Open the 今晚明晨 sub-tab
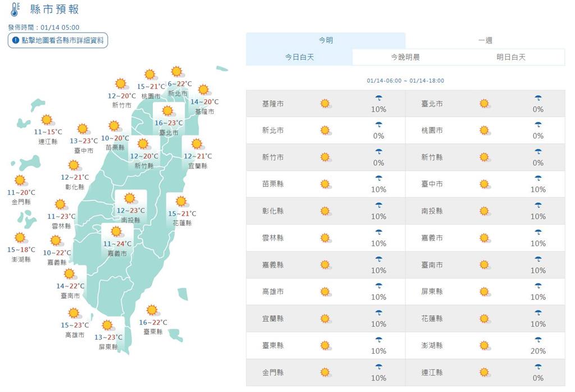This screenshot has height=392, width=575. [x=405, y=57]
